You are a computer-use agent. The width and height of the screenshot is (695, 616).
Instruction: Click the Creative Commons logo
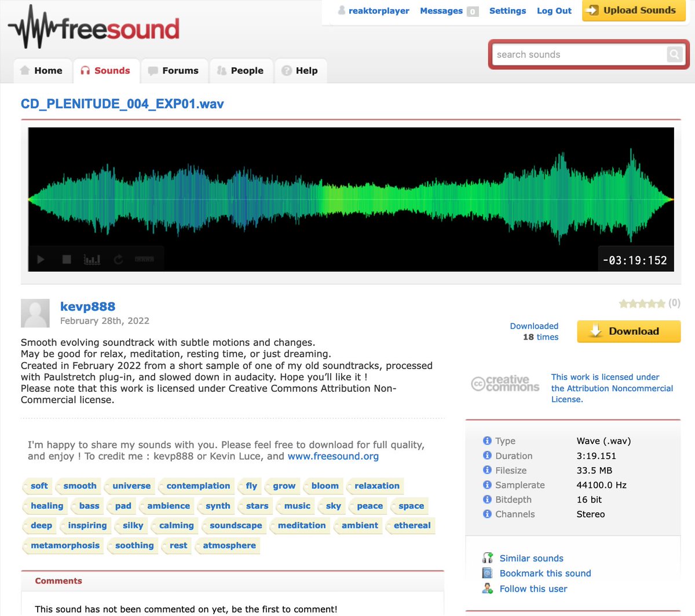tap(505, 384)
